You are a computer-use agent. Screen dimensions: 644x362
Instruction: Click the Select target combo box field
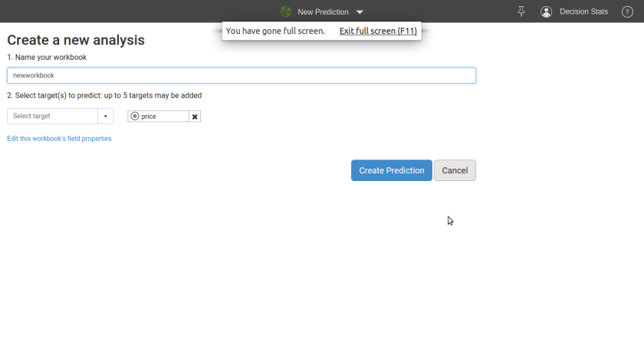(x=52, y=116)
